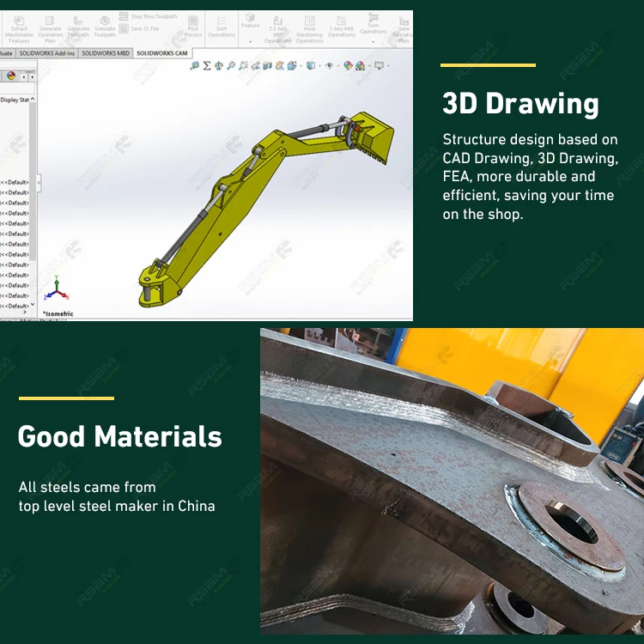644x644 pixels.
Task: Select the first <<Default> tree entry
Action: point(15,182)
